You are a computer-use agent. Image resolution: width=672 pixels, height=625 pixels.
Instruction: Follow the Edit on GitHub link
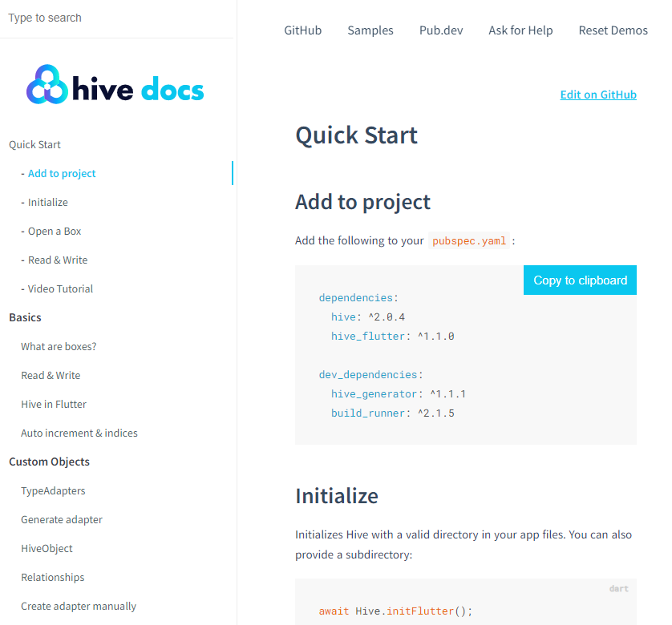[598, 95]
